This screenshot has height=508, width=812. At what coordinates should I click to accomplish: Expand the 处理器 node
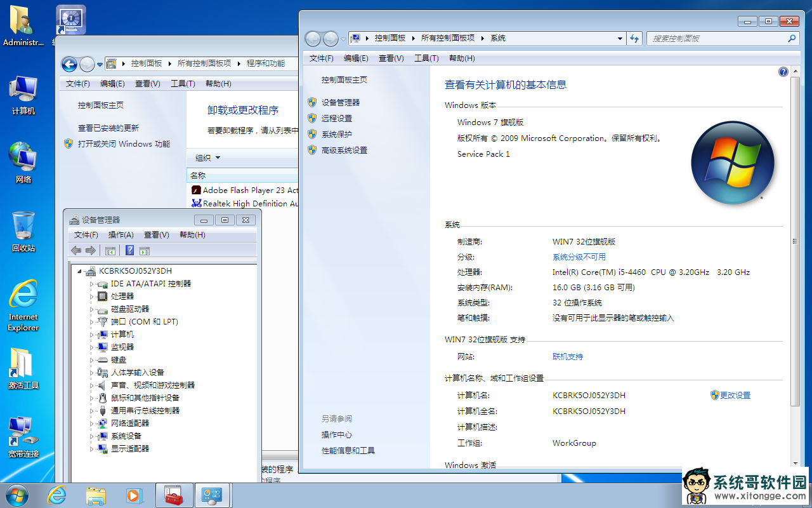point(91,297)
